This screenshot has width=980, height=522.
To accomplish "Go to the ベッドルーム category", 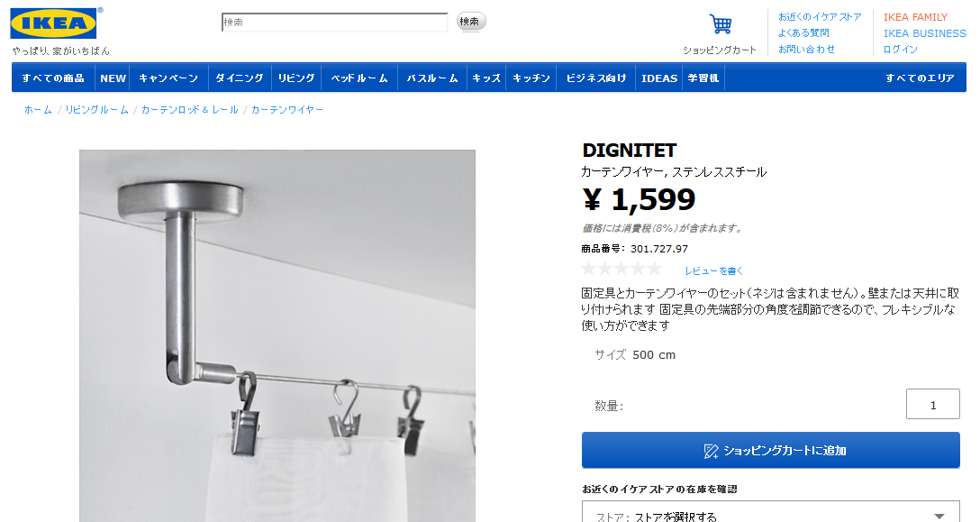I will click(359, 78).
